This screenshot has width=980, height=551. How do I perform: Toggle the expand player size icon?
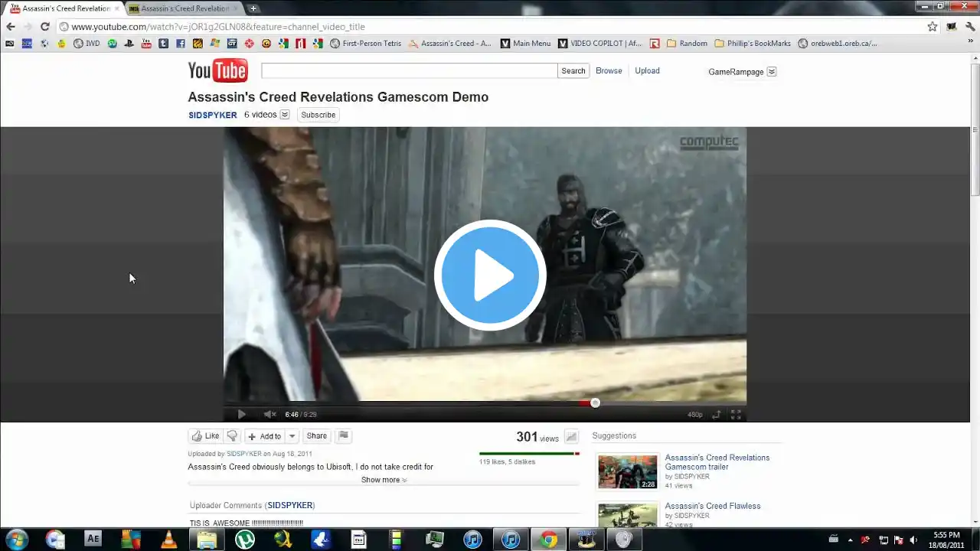point(717,414)
